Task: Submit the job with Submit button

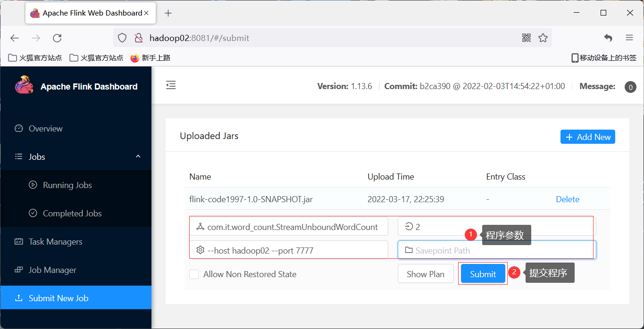Action: tap(483, 274)
